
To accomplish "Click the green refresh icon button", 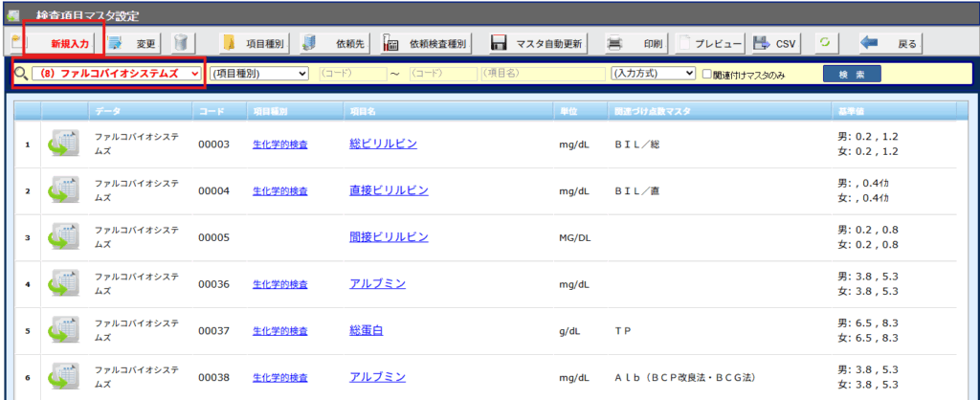I will (823, 43).
